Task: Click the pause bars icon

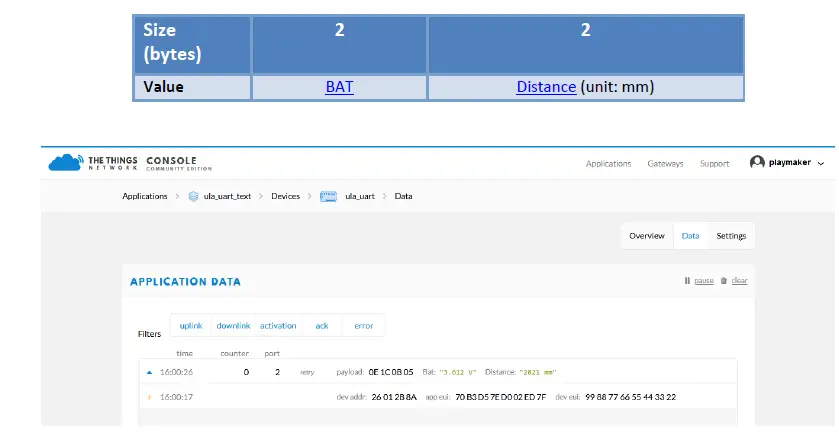Action: click(x=687, y=281)
